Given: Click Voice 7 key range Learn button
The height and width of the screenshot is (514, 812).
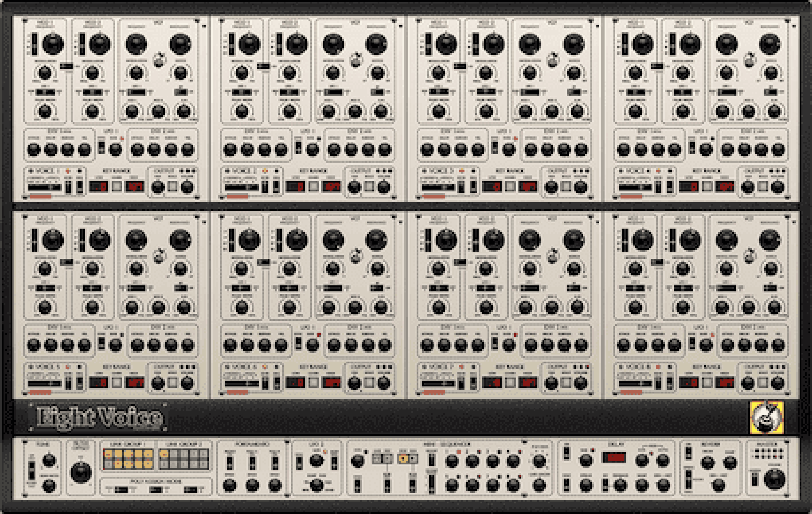Looking at the screenshot, I should [510, 382].
